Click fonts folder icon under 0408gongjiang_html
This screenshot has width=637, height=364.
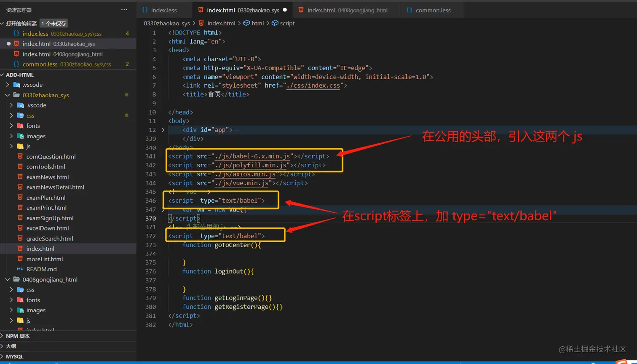(20, 300)
